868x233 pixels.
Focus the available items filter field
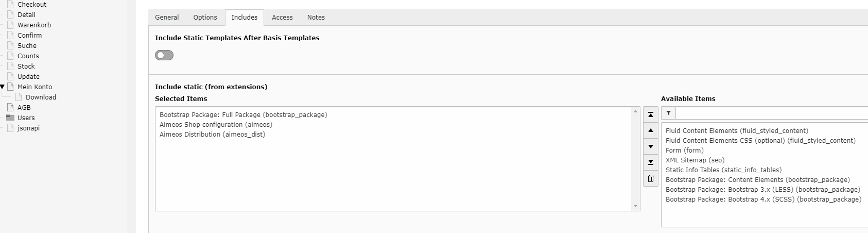point(772,113)
